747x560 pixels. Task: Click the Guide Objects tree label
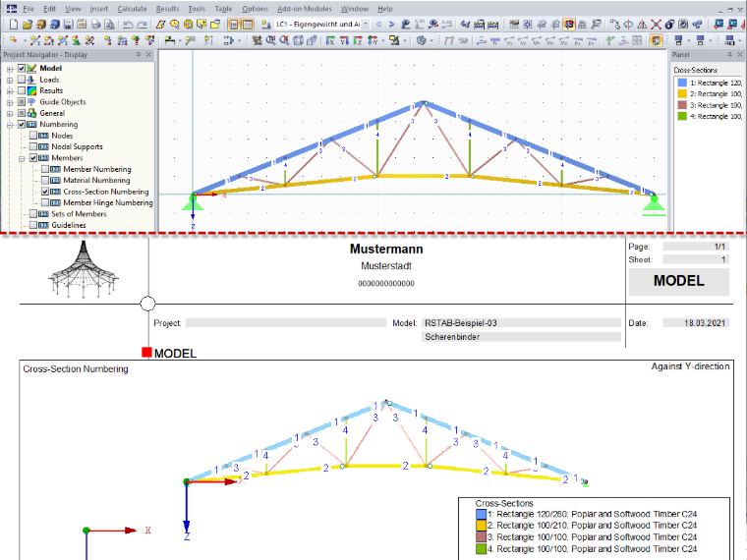pyautogui.click(x=62, y=102)
